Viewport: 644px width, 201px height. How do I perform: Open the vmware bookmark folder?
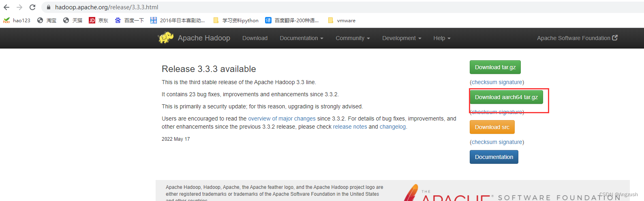(x=342, y=20)
